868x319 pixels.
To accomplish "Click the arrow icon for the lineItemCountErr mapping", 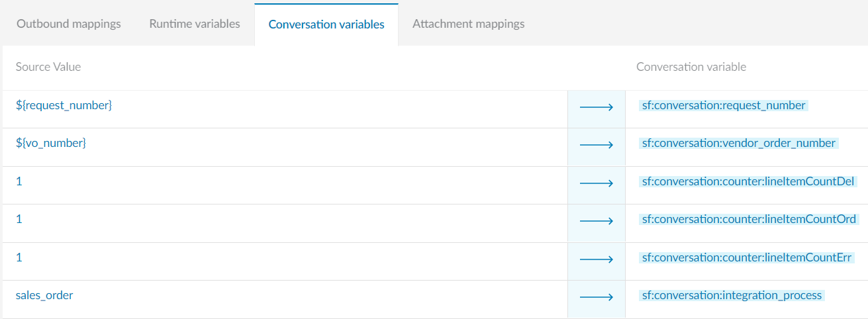I will (x=596, y=259).
